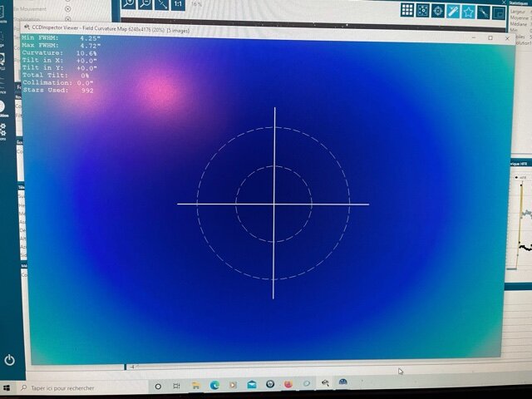The image size is (532, 399).
Task: Click the Curvature 10.6% readout
Action: pyautogui.click(x=59, y=53)
